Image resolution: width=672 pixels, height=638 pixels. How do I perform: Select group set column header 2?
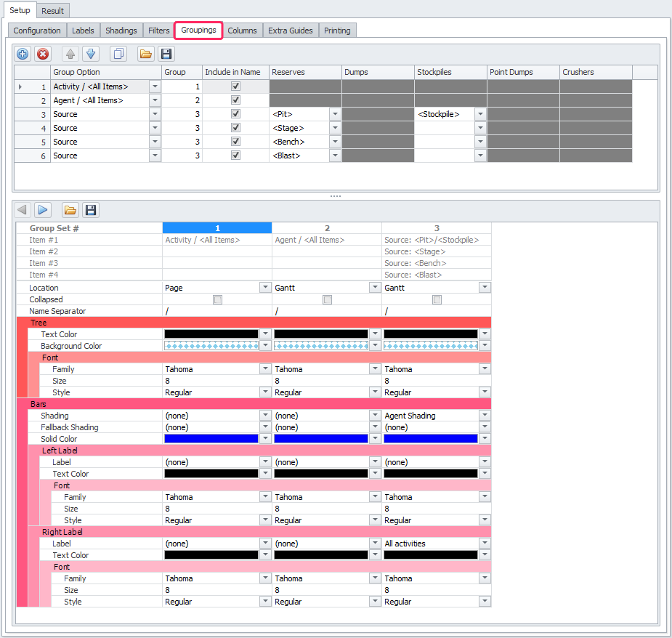327,228
